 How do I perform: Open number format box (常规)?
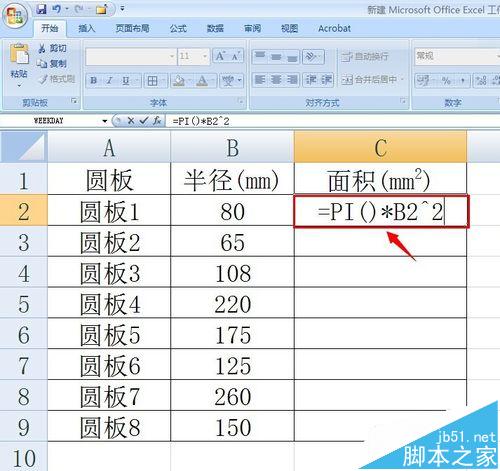tap(456, 56)
